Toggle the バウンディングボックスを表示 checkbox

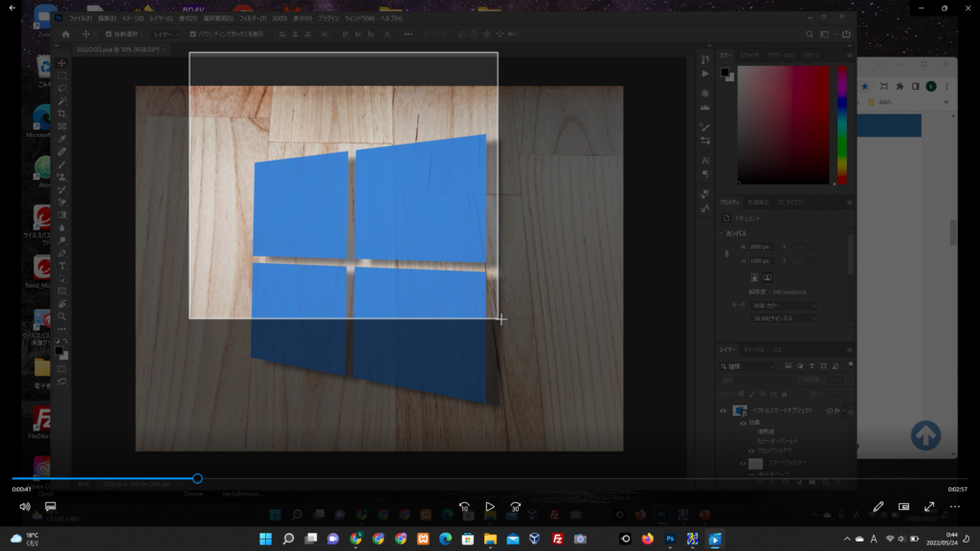point(193,34)
